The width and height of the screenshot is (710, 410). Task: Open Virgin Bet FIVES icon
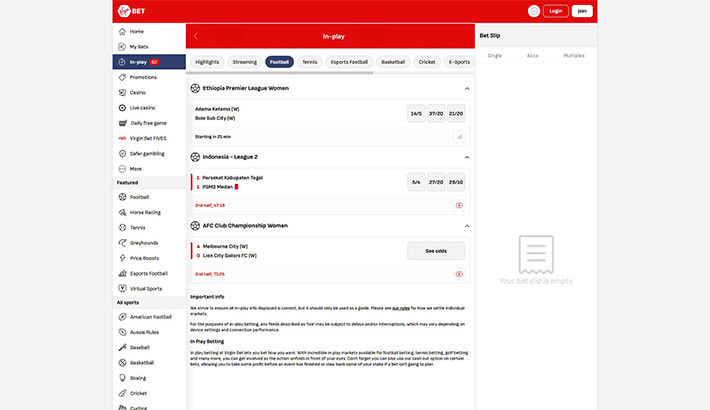(122, 138)
